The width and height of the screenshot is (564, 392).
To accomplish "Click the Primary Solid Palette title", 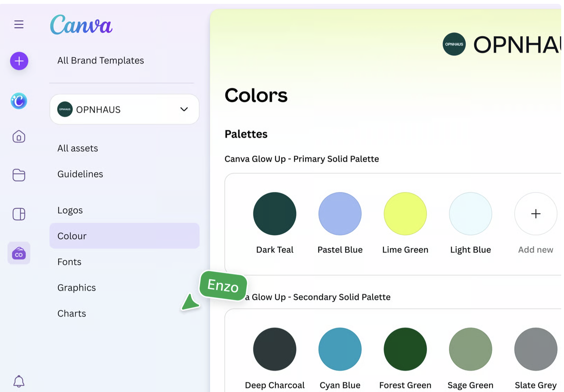I will (x=302, y=159).
